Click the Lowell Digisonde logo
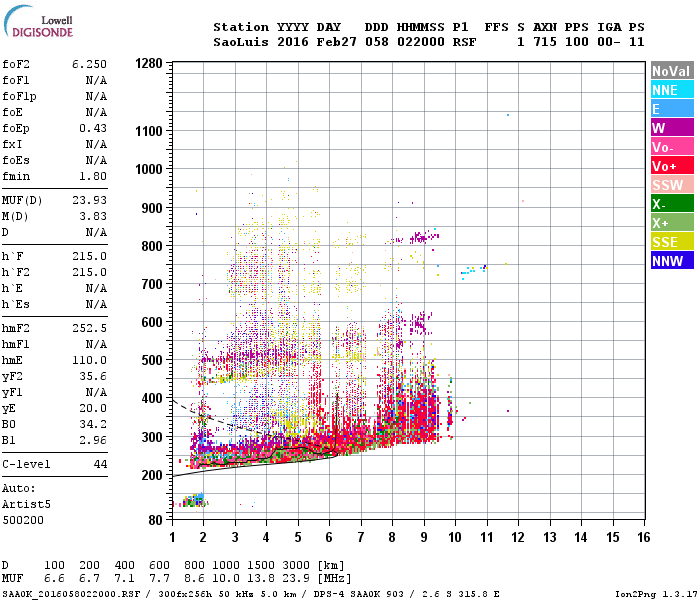700x600 pixels. pyautogui.click(x=38, y=22)
